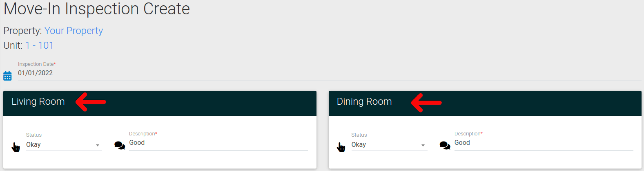Open the calendar icon date picker
The height and width of the screenshot is (171, 644).
(7, 76)
